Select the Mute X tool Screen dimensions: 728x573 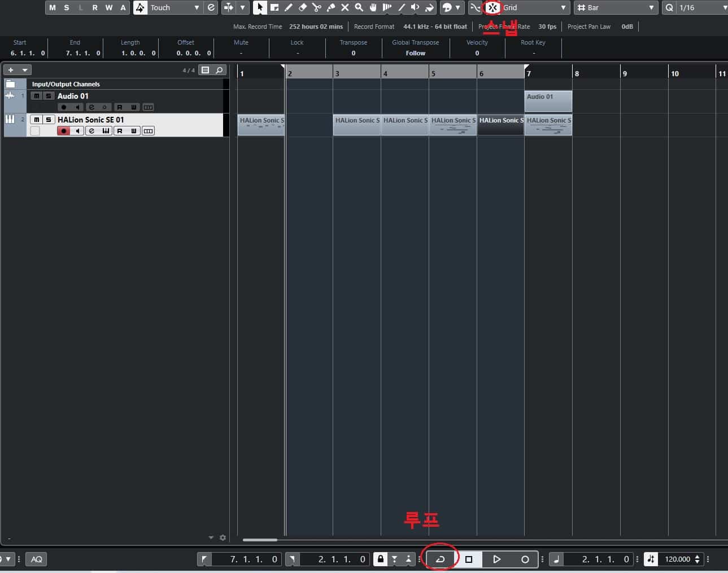tap(345, 7)
